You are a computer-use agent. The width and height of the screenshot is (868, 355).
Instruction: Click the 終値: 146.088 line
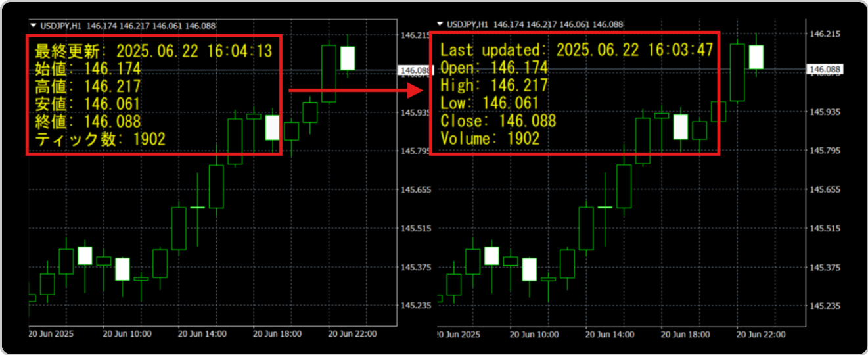coord(87,122)
